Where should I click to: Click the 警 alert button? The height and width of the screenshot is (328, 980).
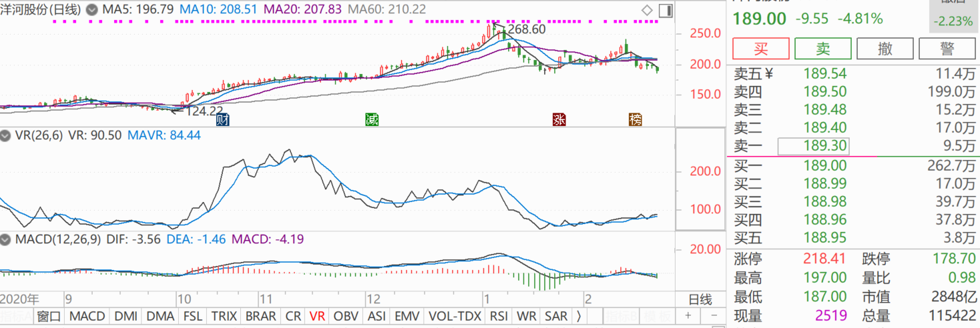click(x=946, y=49)
